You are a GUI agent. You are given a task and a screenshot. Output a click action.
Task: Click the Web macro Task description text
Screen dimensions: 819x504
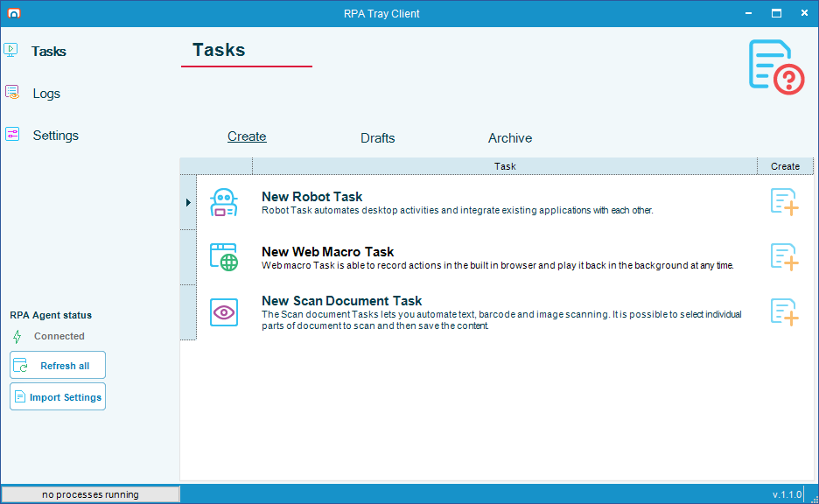(x=497, y=265)
